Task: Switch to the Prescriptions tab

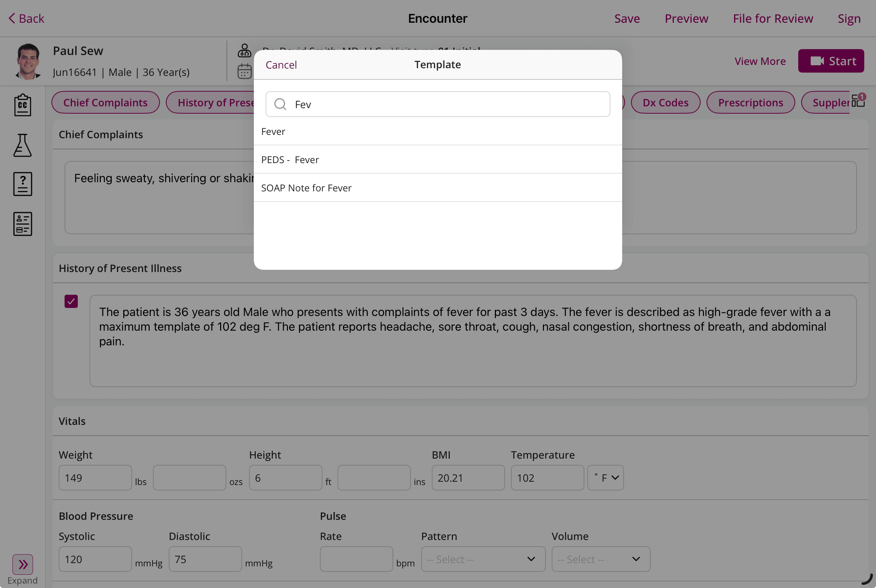Action: (750, 102)
